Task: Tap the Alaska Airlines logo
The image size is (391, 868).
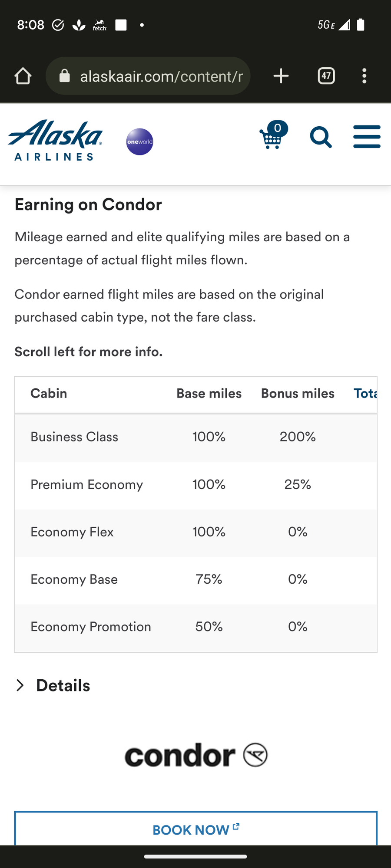Action: (x=55, y=140)
